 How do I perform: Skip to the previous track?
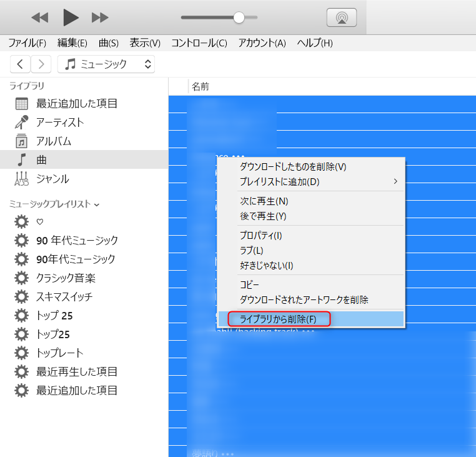pos(39,18)
